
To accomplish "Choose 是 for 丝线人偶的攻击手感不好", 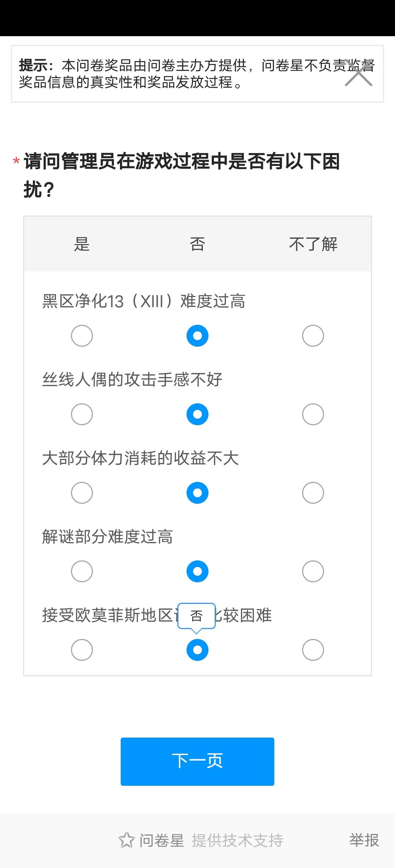I will (82, 414).
